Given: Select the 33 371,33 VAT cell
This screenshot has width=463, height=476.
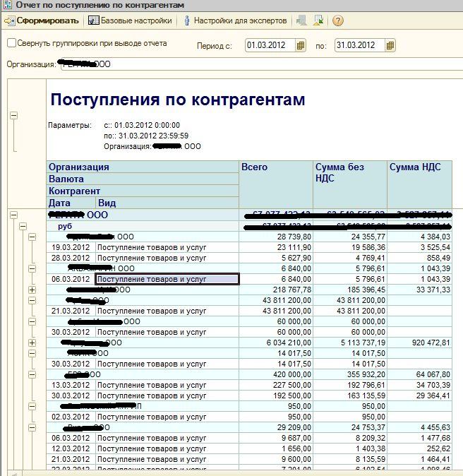Looking at the screenshot, I should (420, 290).
